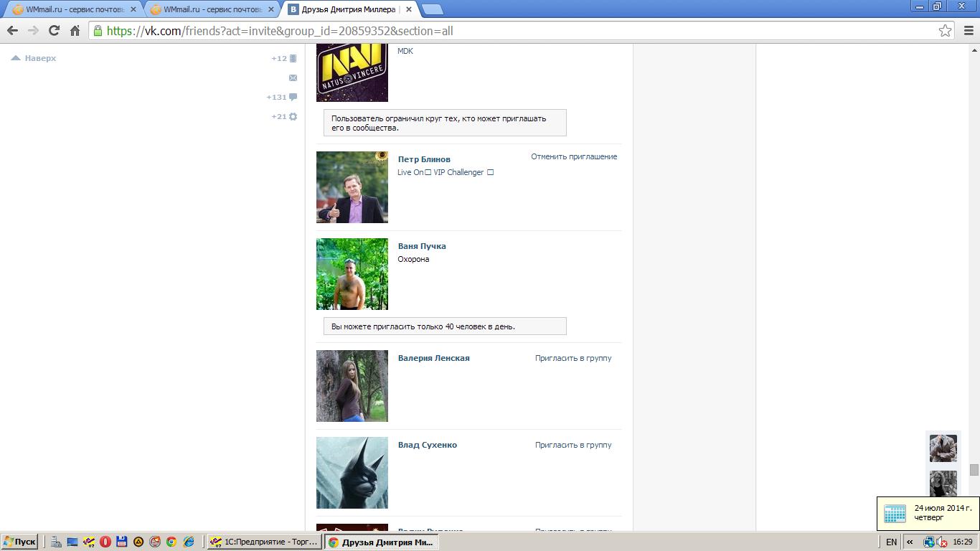The height and width of the screenshot is (551, 980).
Task: Close the Друзья Дмитрия Миллера tab
Action: [409, 10]
